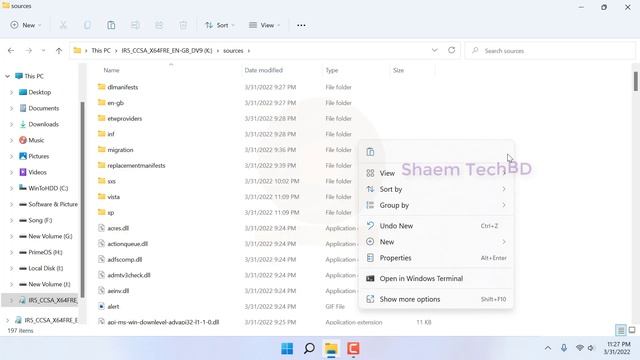Click the File Explorer taskbar icon
The height and width of the screenshot is (360, 640).
coord(331,349)
